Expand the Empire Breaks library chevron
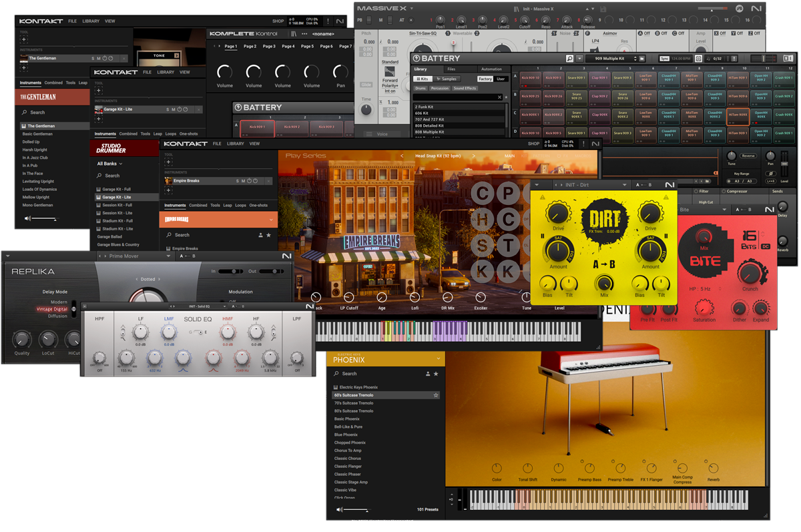 coord(271,220)
